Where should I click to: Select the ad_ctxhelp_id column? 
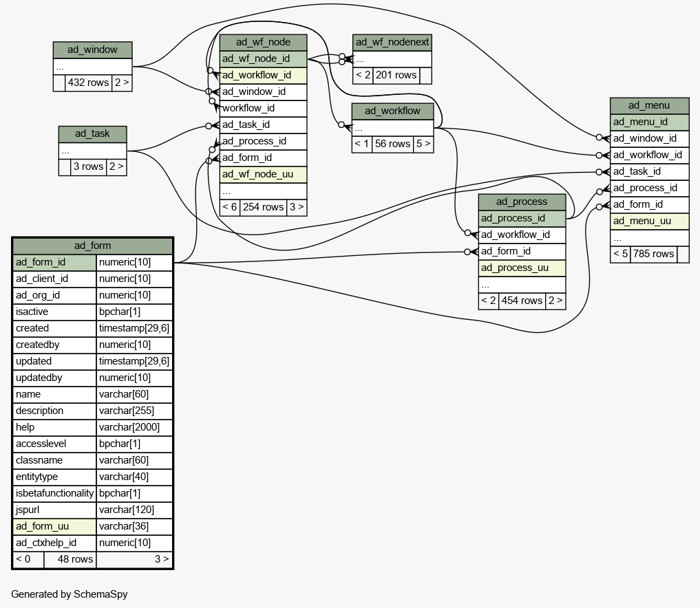point(54,543)
